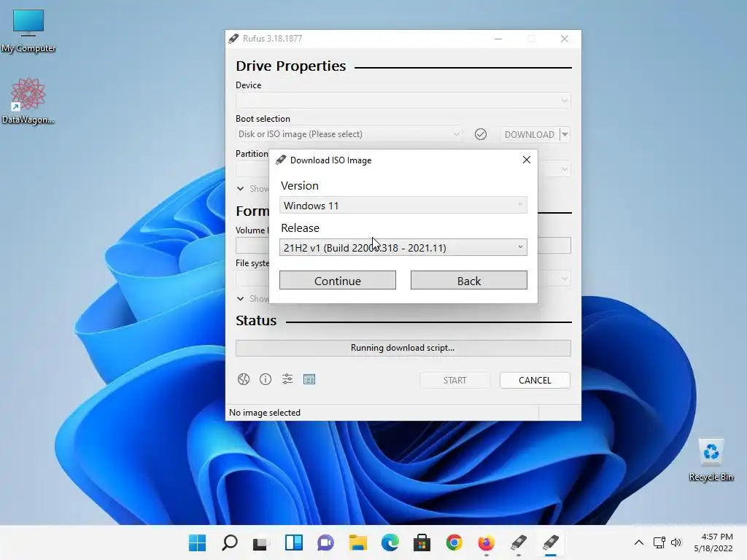Select the DataWagon desktop shortcut

coord(28,101)
